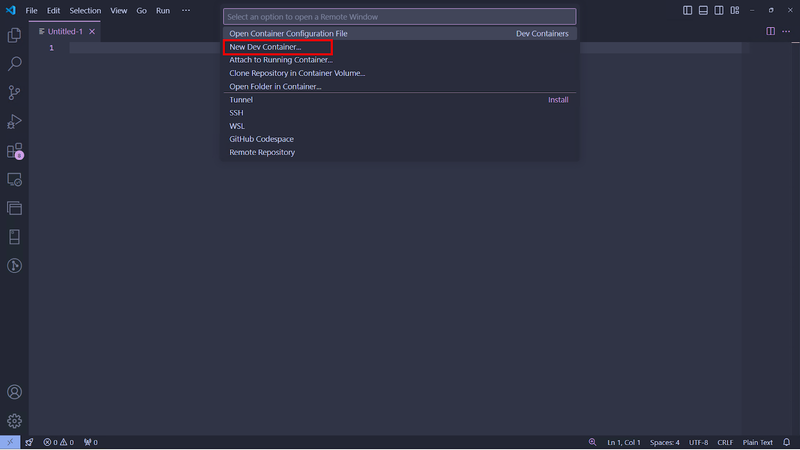Choose New Dev Container option

(400, 47)
